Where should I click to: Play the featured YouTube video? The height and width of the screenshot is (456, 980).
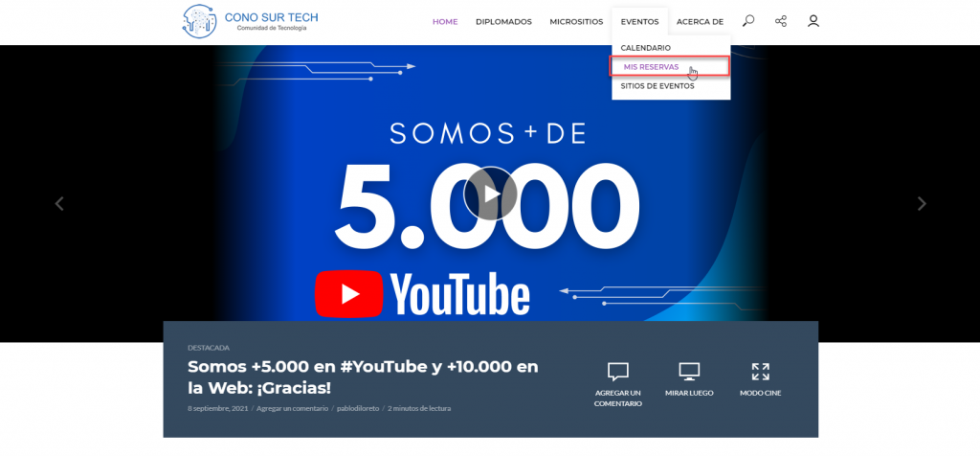click(x=490, y=194)
